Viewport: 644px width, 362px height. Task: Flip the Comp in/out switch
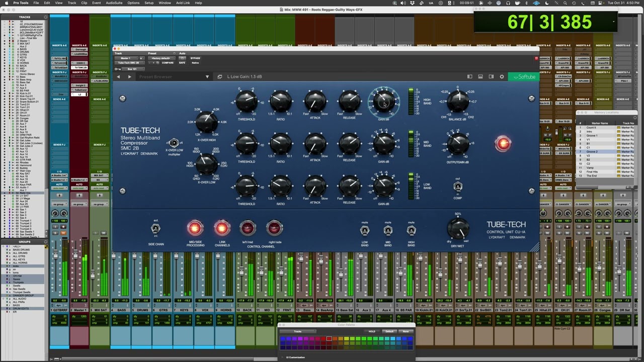(457, 187)
